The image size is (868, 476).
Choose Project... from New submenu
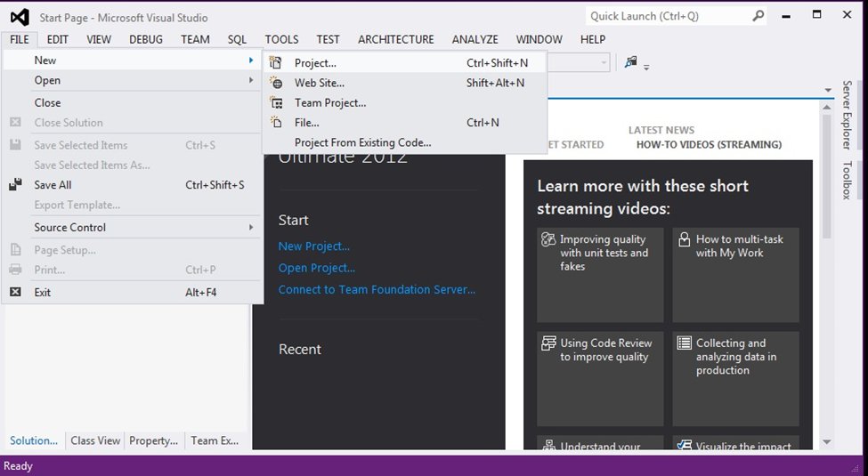pos(405,63)
